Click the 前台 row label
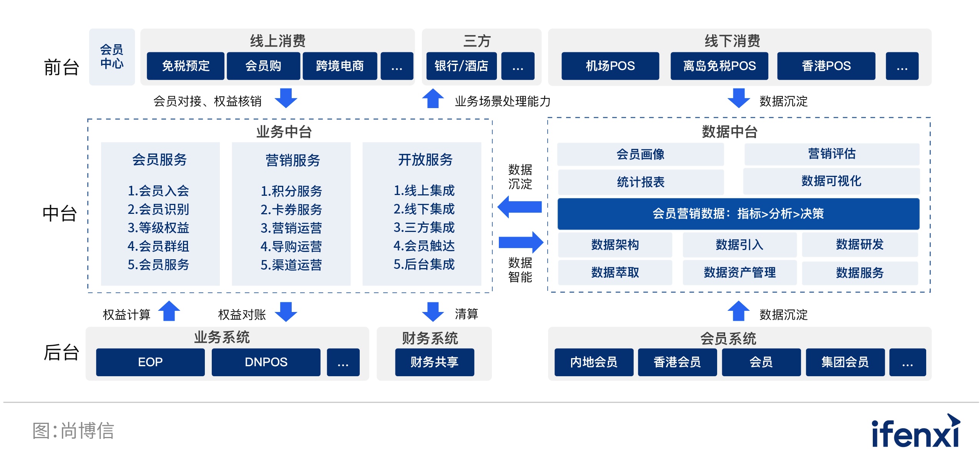 pos(61,67)
